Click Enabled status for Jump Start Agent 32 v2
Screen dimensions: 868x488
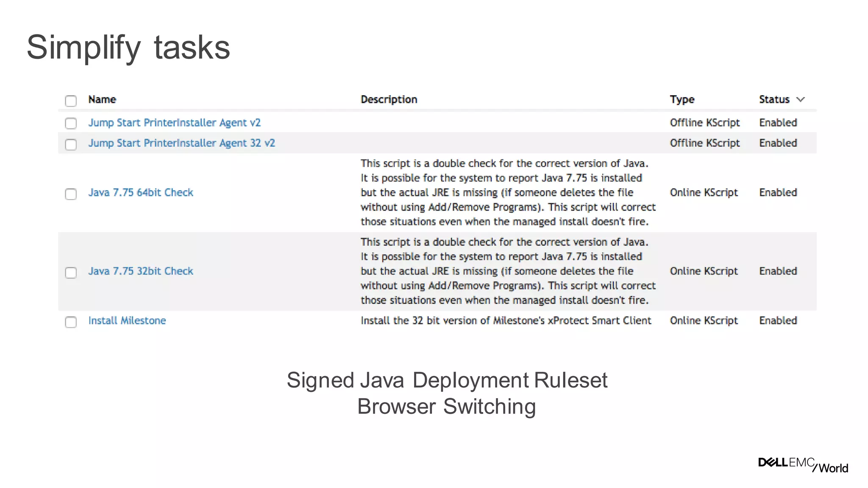pyautogui.click(x=778, y=143)
